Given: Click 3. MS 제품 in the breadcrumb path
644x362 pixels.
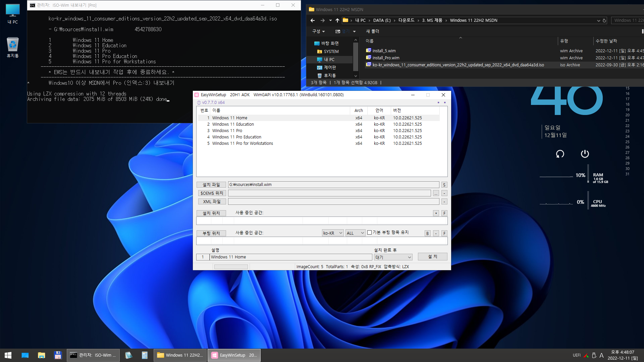Looking at the screenshot, I should click(432, 20).
